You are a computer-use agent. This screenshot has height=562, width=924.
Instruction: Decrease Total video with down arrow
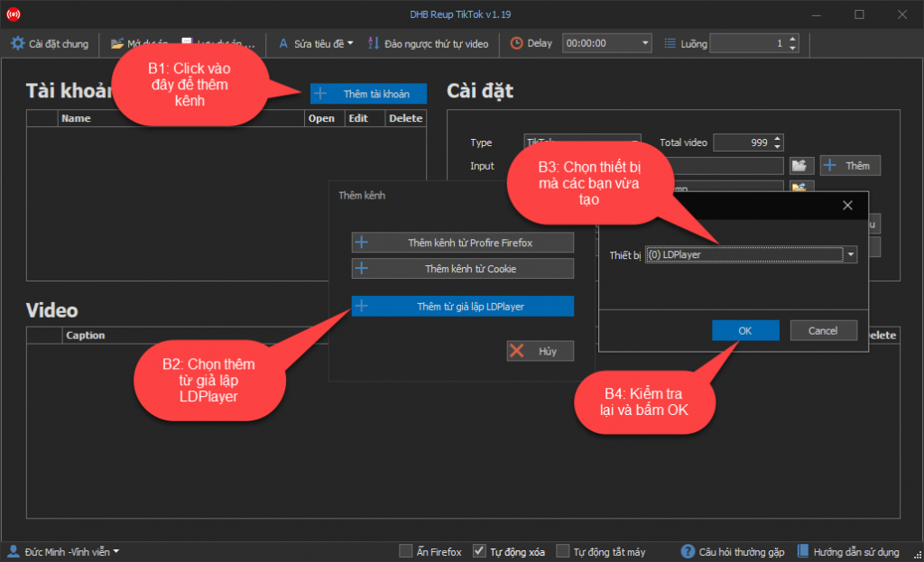pos(778,147)
